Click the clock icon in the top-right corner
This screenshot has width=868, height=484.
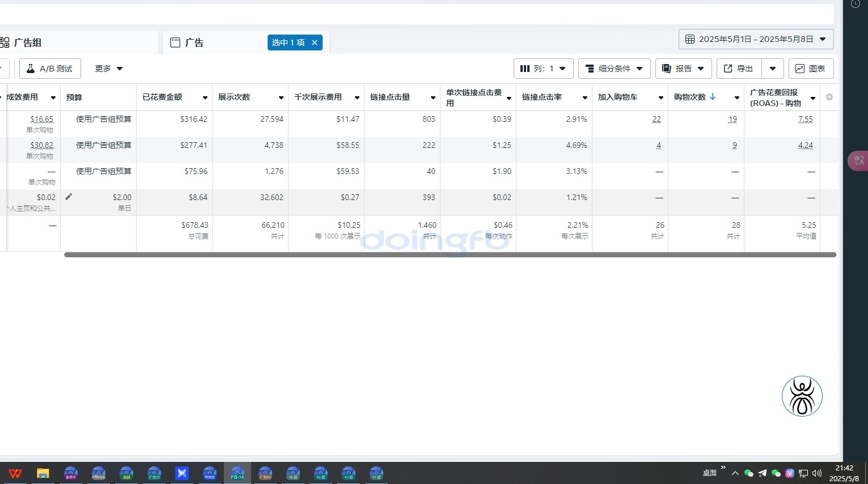tap(856, 3)
